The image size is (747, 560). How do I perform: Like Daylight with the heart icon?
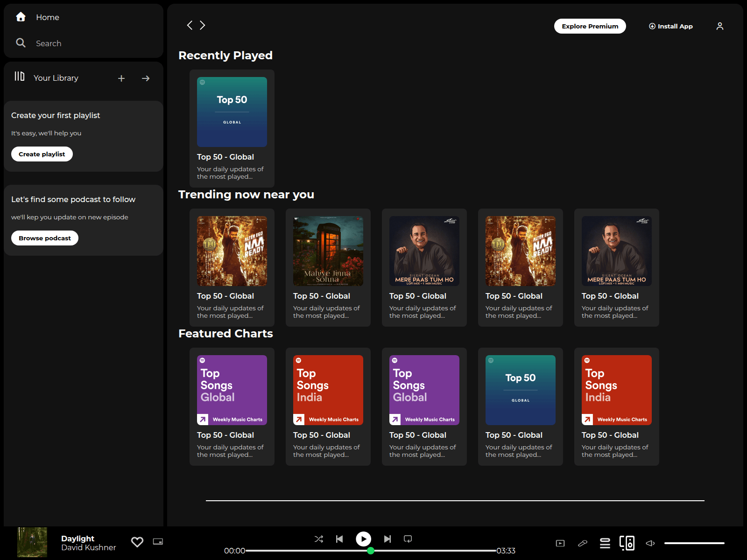point(137,542)
